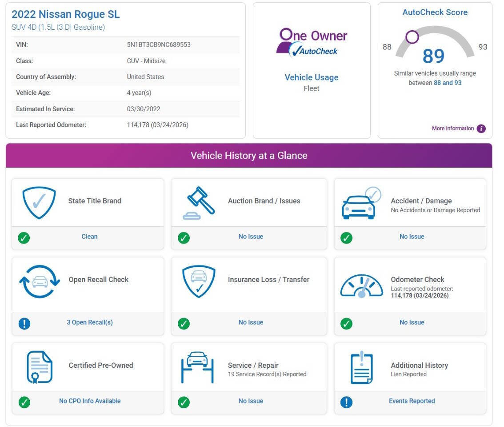Open No Issue link under Auction Brand
504x427 pixels.
pyautogui.click(x=251, y=237)
